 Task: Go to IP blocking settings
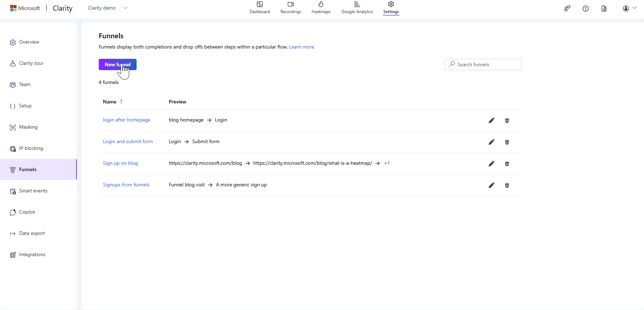pyautogui.click(x=38, y=148)
